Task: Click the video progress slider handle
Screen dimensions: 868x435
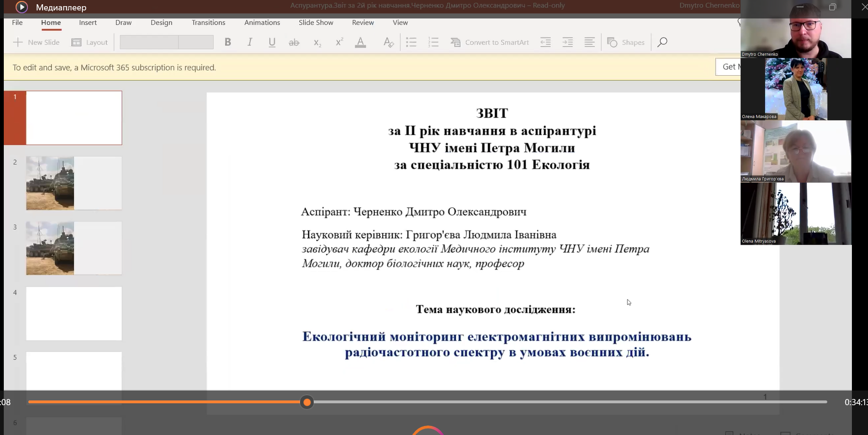Action: pos(307,402)
